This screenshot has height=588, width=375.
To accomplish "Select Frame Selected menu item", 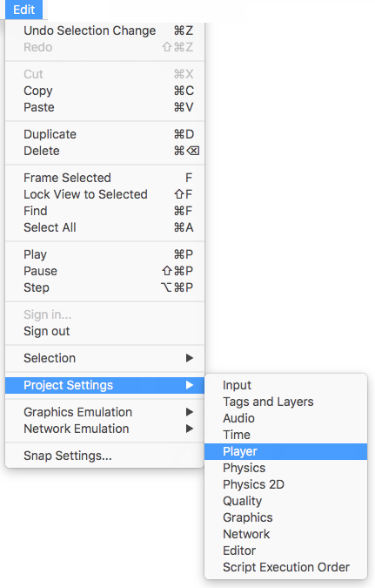I will coord(105,178).
